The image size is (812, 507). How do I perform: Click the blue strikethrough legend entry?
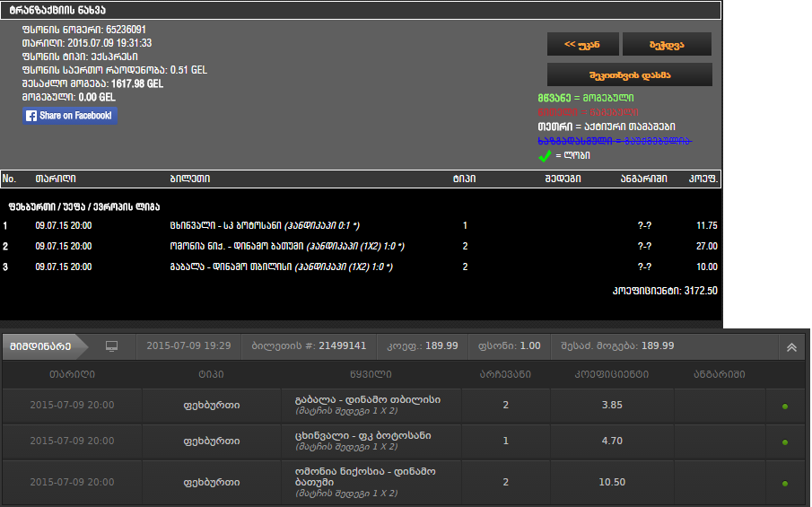[615, 141]
